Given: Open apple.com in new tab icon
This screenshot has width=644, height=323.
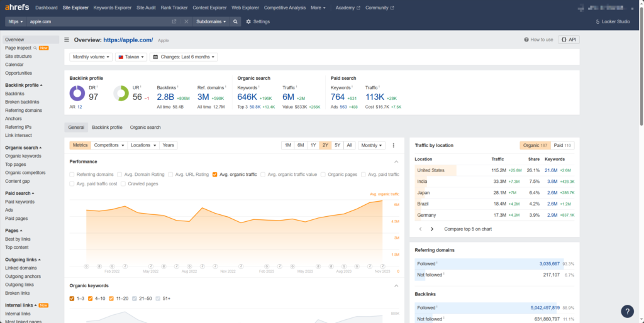Looking at the screenshot, I should (174, 22).
